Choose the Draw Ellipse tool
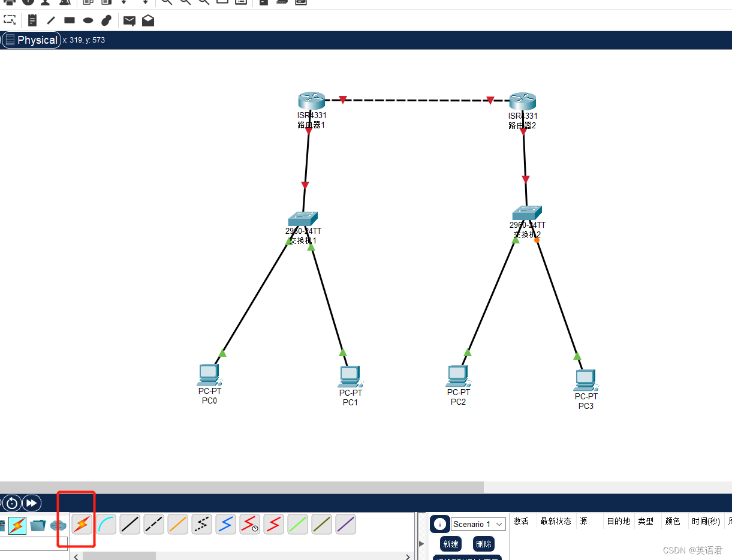 tap(88, 20)
